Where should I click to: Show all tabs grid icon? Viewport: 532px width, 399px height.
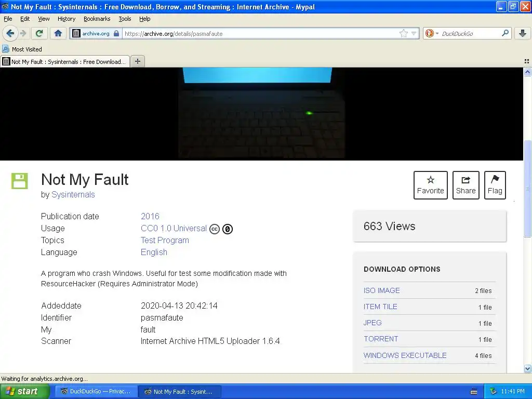[527, 61]
